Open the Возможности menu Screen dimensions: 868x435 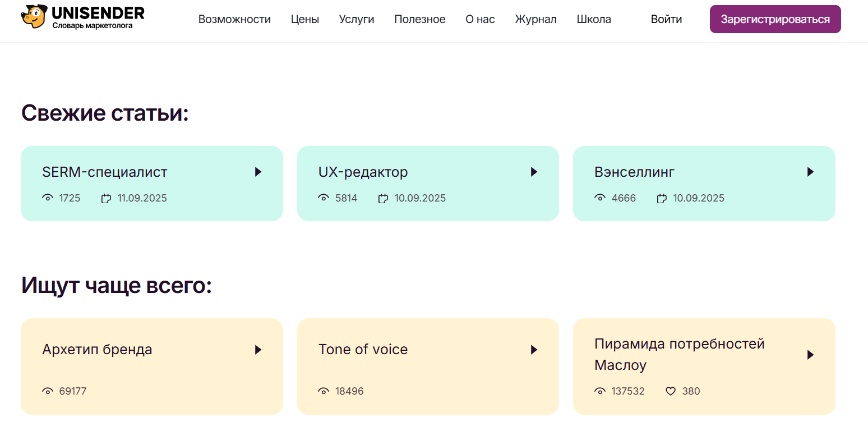pyautogui.click(x=234, y=20)
